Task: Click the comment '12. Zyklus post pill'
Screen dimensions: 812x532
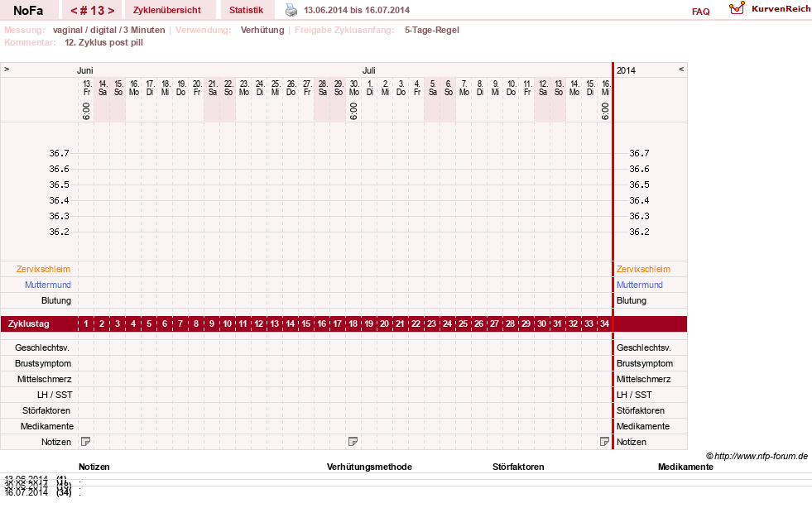Action: (x=103, y=42)
